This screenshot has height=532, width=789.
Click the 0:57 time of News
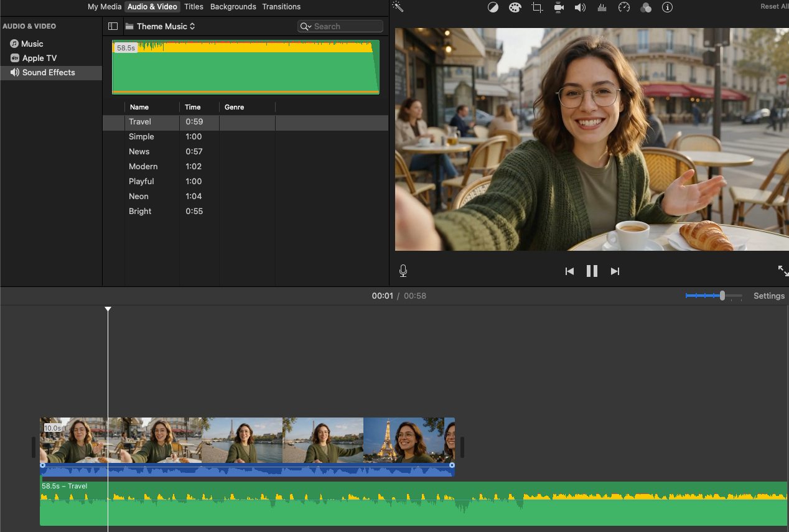194,152
